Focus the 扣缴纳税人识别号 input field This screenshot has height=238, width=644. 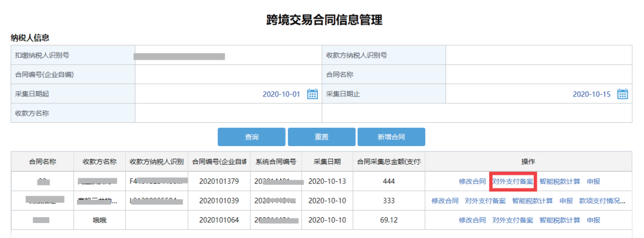pos(228,55)
